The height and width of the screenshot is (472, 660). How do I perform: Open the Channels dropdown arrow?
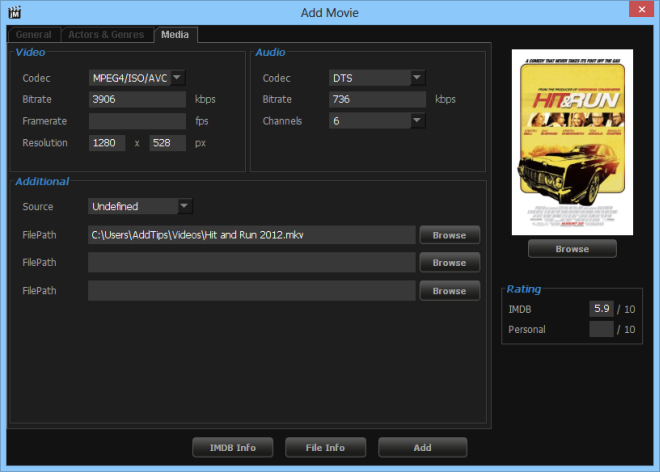(417, 120)
